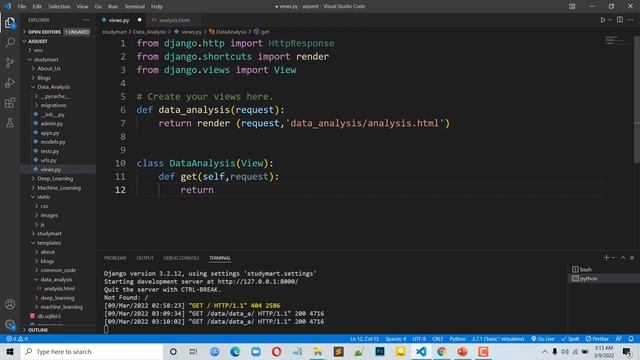Click the Run Python File play button
This screenshot has height=360, width=640.
point(602,20)
